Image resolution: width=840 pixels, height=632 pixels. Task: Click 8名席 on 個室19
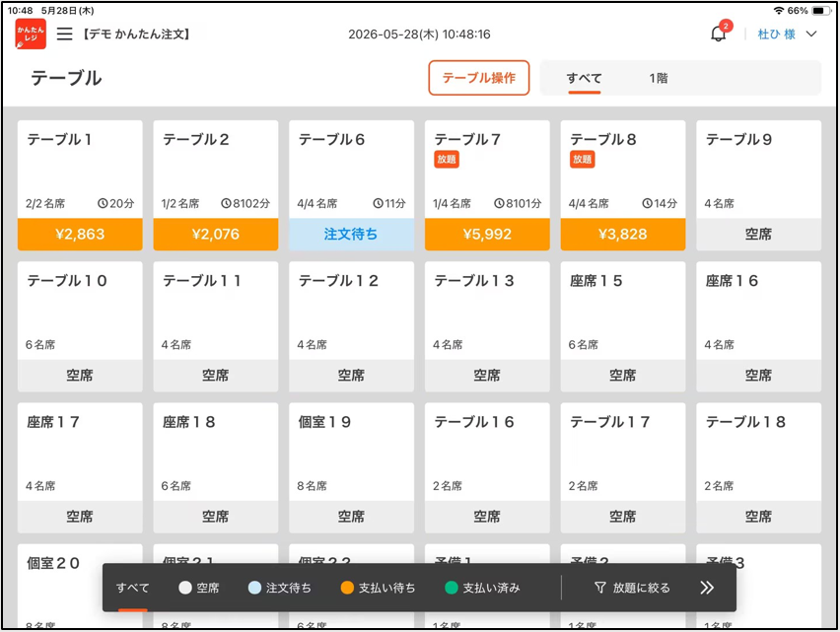coord(313,486)
